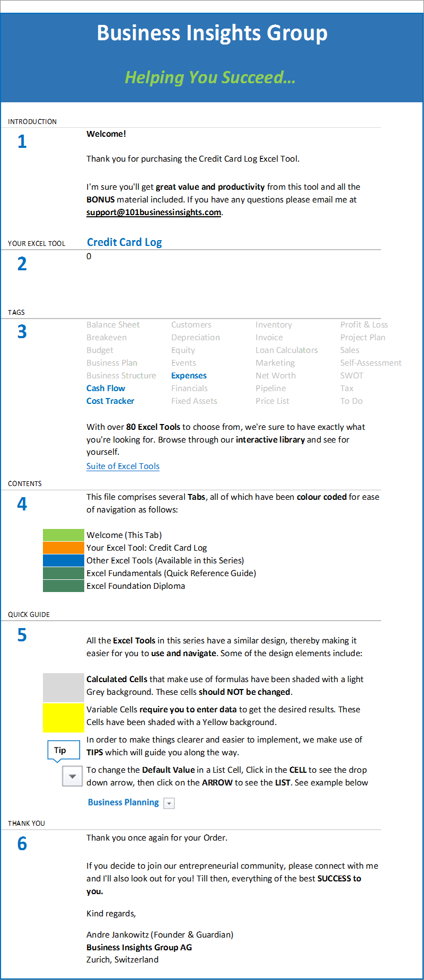Image resolution: width=424 pixels, height=980 pixels.
Task: Click the light green Welcome tab swatch
Action: [x=64, y=535]
